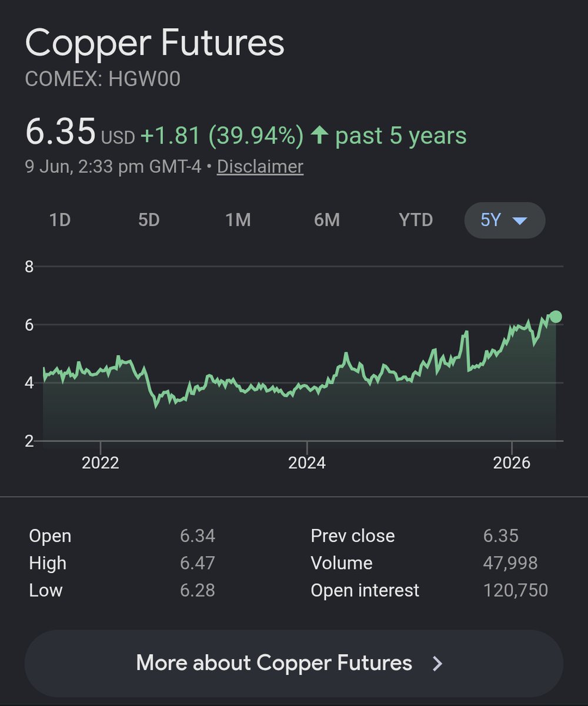588x706 pixels.
Task: Switch chart to 6M range
Action: pos(327,220)
